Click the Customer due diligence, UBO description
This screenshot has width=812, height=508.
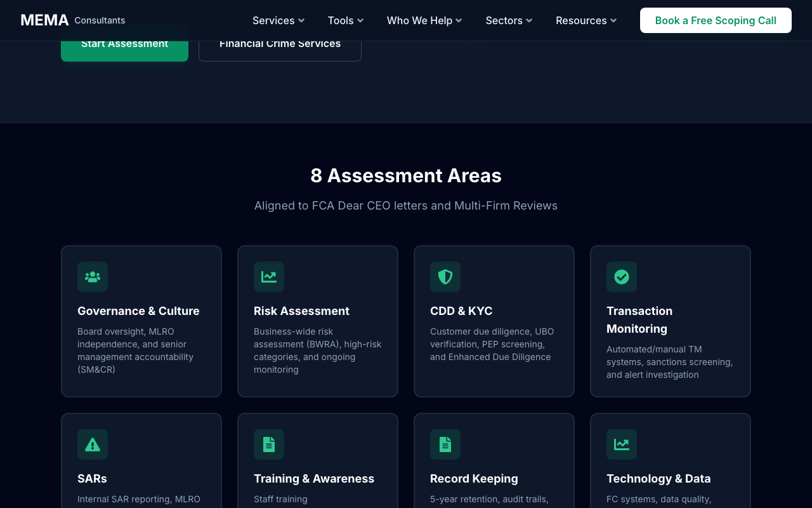click(x=492, y=344)
